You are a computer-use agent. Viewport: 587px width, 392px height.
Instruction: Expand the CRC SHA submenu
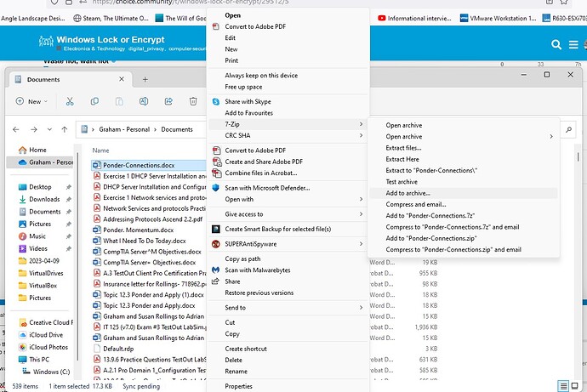coord(288,135)
